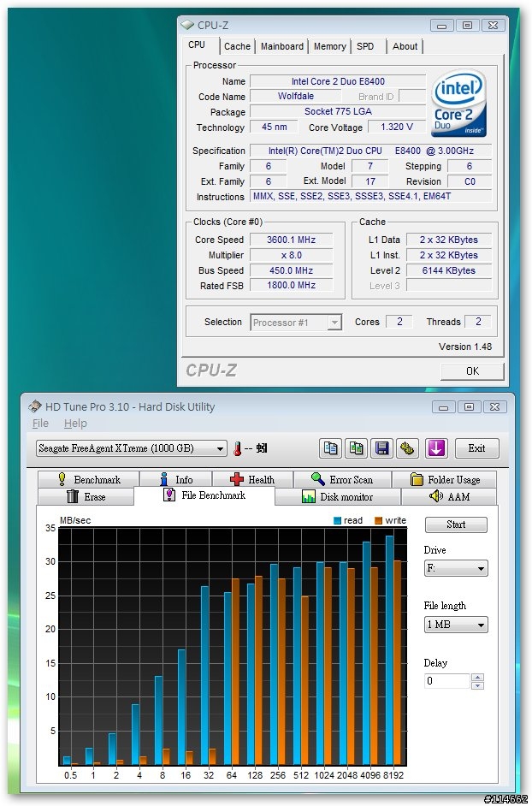Click the chart icon on the Disk monitor tab
Image resolution: width=532 pixels, height=806 pixels.
click(309, 496)
